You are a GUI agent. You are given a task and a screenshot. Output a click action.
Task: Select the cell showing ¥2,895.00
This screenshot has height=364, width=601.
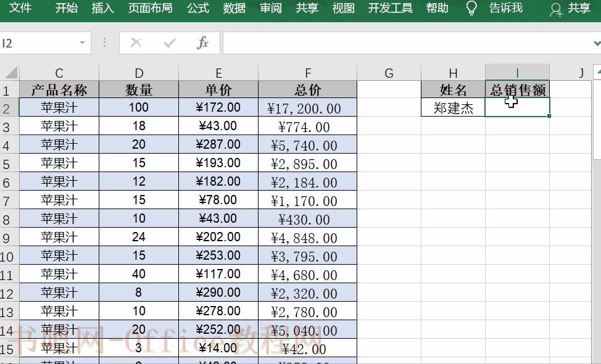pyautogui.click(x=308, y=163)
